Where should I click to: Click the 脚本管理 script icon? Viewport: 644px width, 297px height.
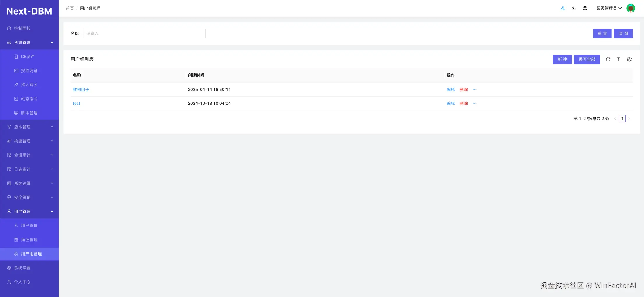tap(16, 113)
